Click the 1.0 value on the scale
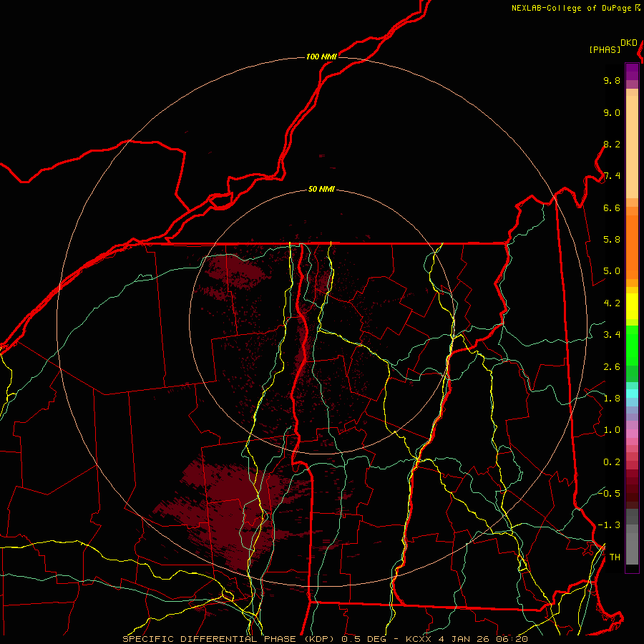The image size is (644, 644). [612, 431]
